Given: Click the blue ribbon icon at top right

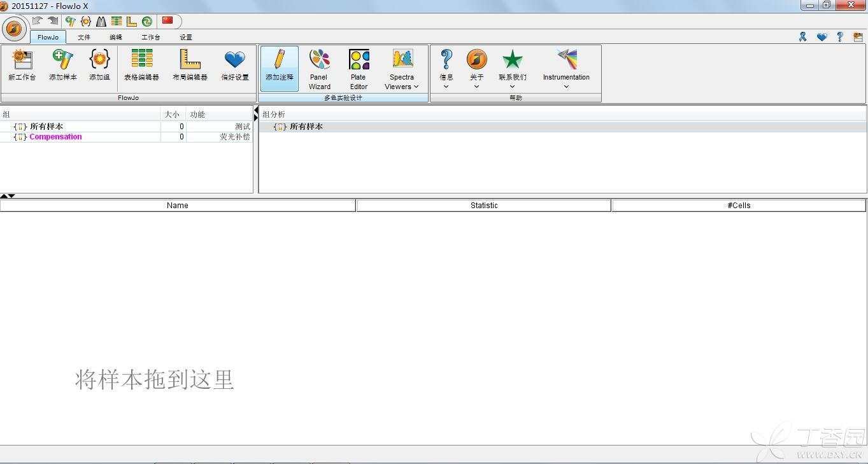Looking at the screenshot, I should tap(803, 38).
